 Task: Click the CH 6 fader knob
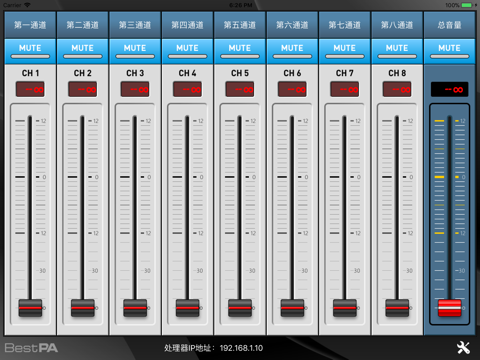pos(292,308)
